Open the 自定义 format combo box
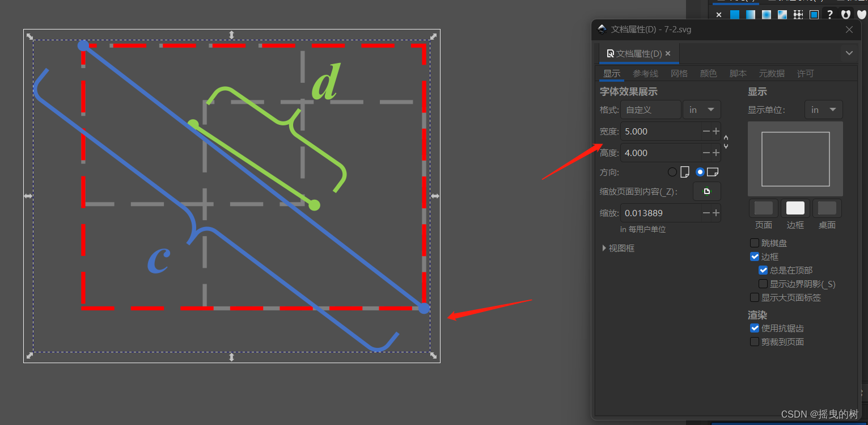Image resolution: width=868 pixels, height=425 pixels. 651,110
